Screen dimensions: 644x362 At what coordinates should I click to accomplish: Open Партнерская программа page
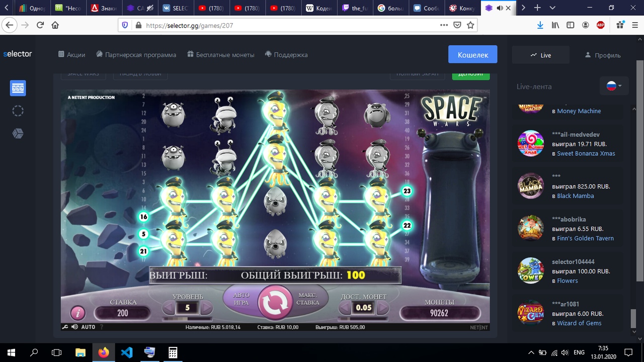(x=136, y=55)
